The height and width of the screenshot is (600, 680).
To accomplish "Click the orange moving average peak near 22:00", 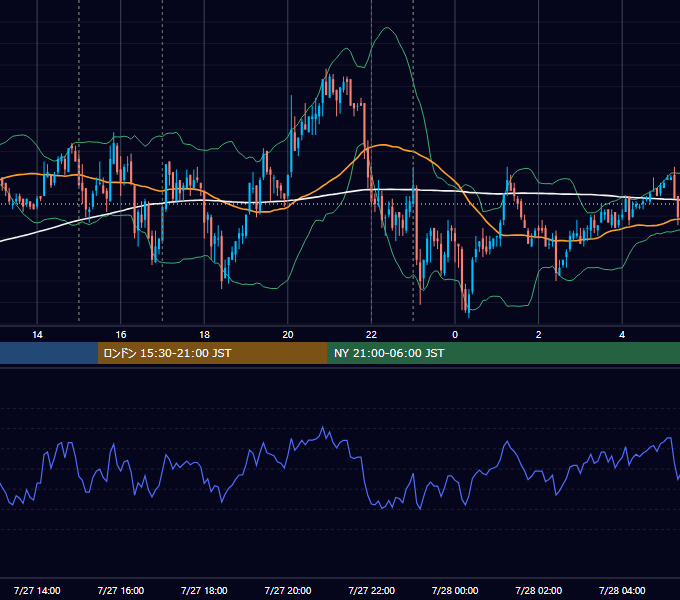I will coord(382,145).
